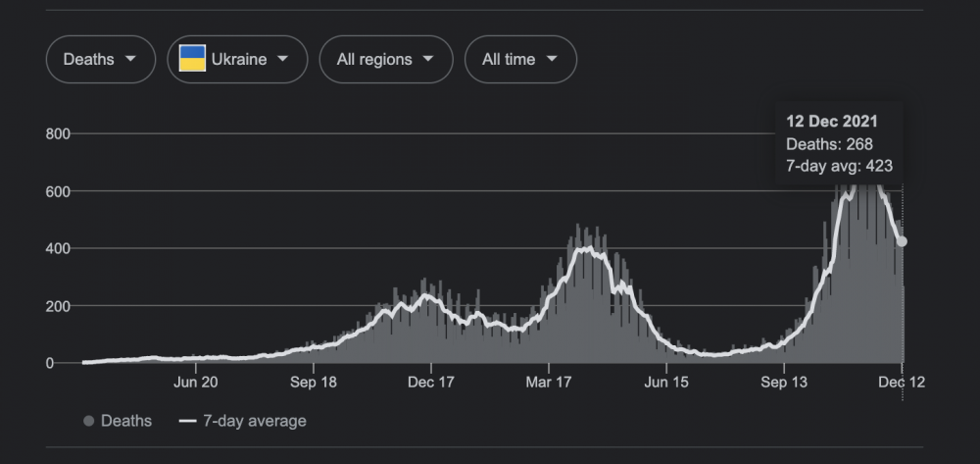Screen dimensions: 980x464
Task: Select the Sep 18 x-axis label
Action: (315, 382)
